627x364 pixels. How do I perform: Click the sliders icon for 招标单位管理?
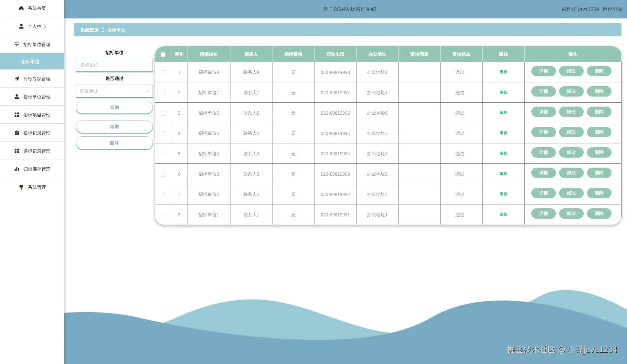[17, 45]
